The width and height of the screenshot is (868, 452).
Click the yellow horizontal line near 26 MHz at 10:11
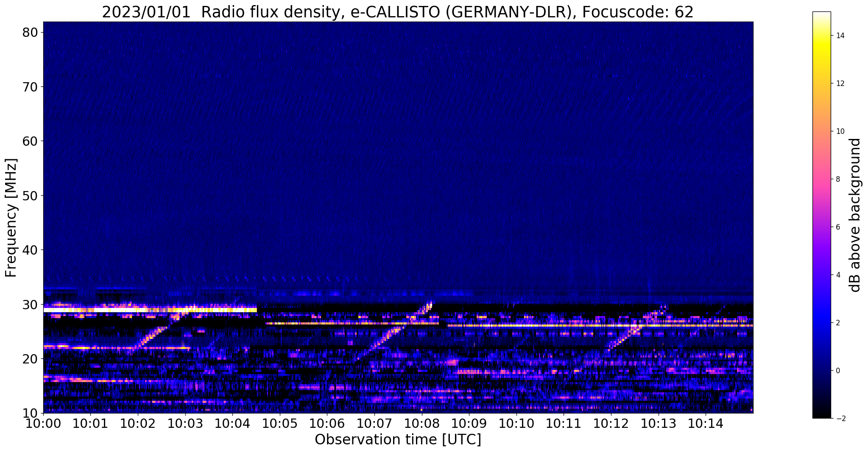(600, 326)
